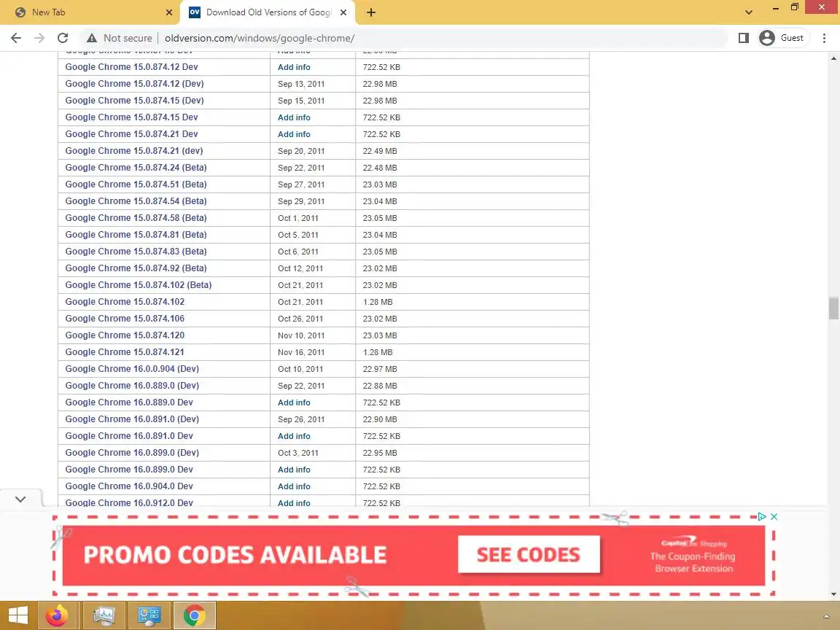The image size is (840, 630).
Task: Open Google Chrome 15.0.874.58 (Beta)
Action: click(x=136, y=217)
